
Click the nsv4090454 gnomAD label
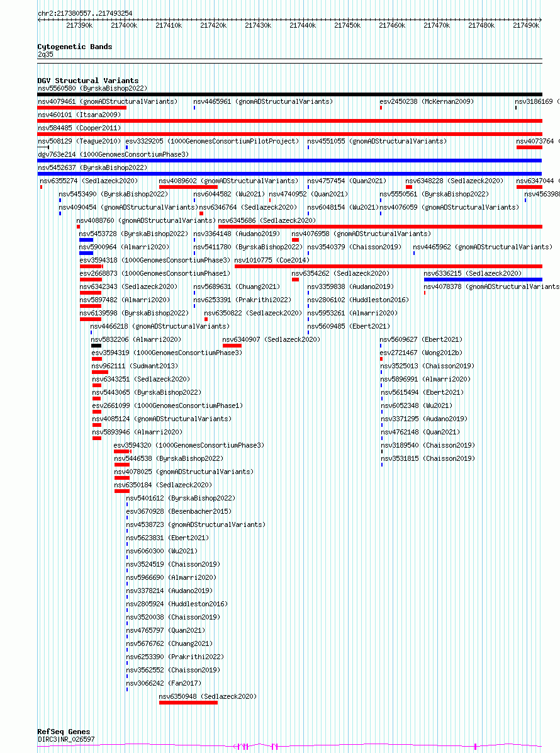(128, 208)
